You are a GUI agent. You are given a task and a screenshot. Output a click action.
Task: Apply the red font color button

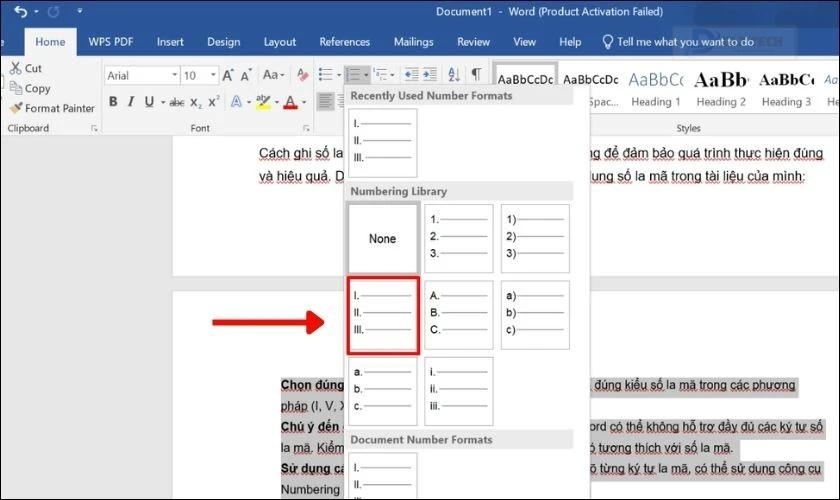point(290,101)
